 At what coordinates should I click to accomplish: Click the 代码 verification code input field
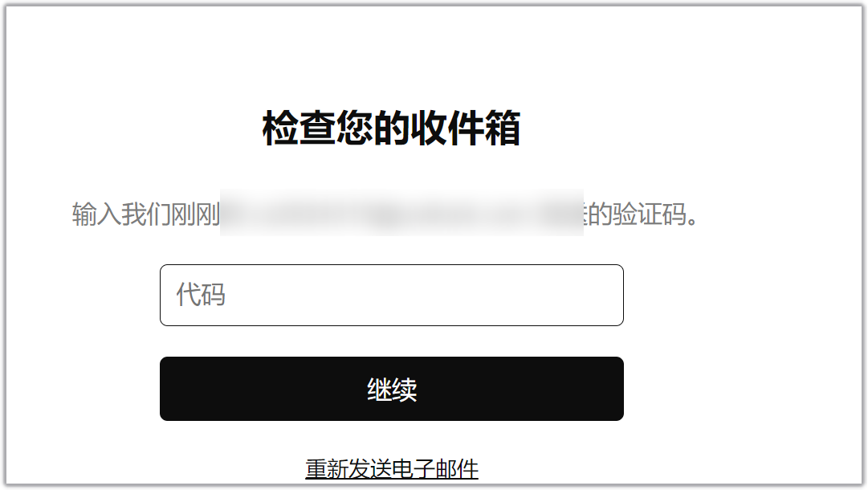(x=391, y=295)
